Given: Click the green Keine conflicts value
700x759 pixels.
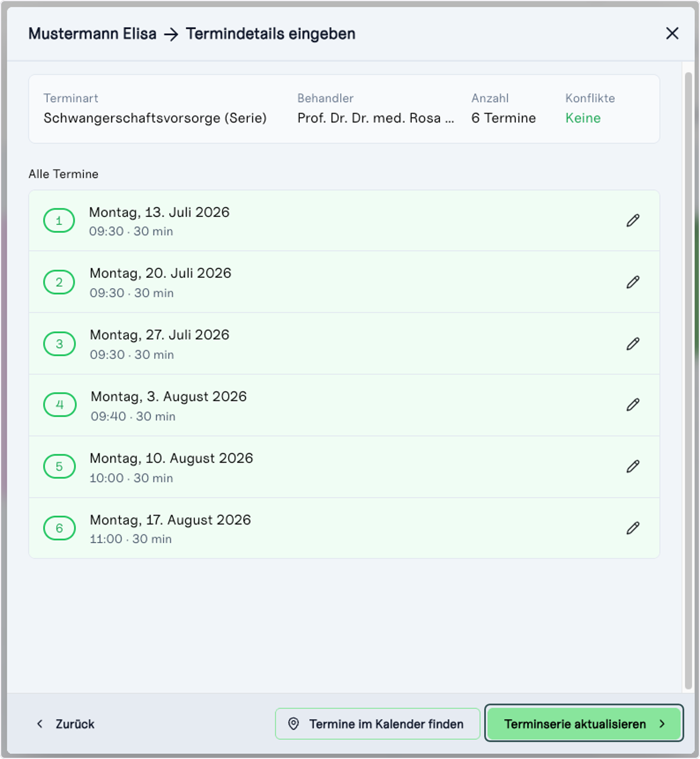Looking at the screenshot, I should [x=583, y=118].
